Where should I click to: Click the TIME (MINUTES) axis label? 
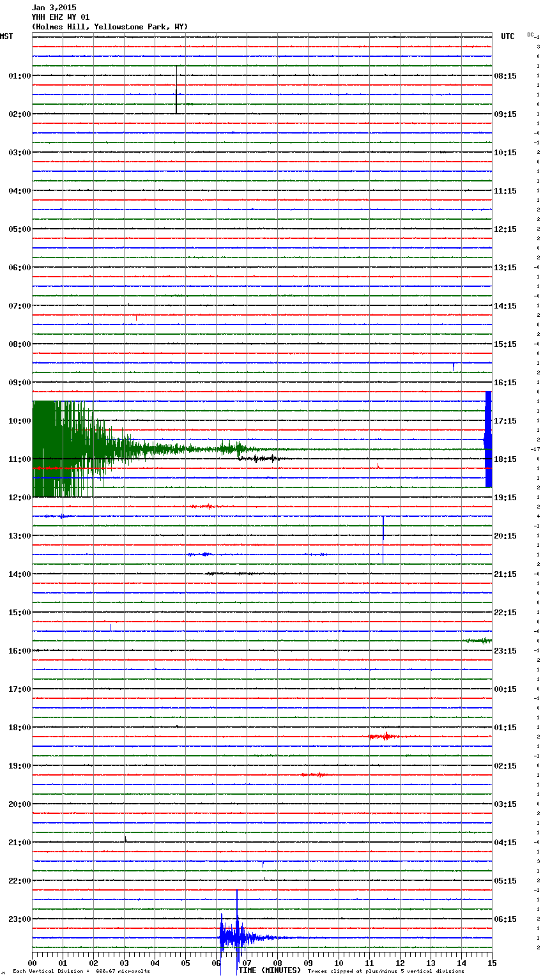[x=270, y=970]
